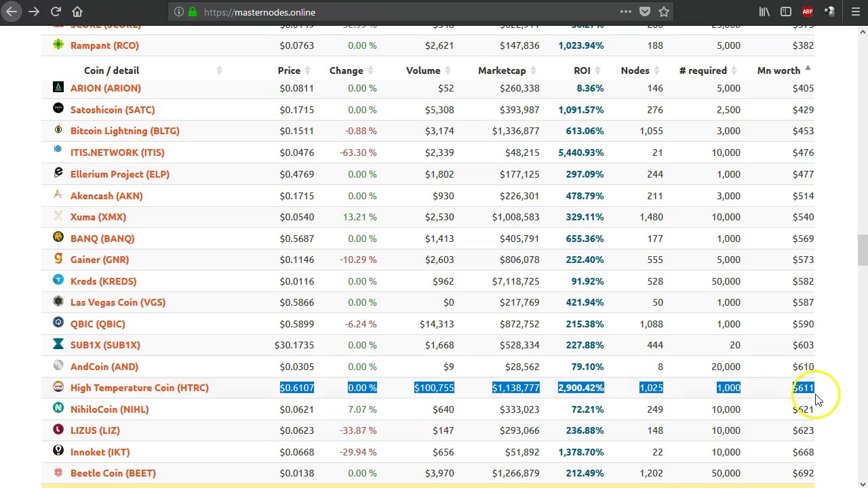Sort table by Coin / detail column
868x488 pixels.
(111, 70)
